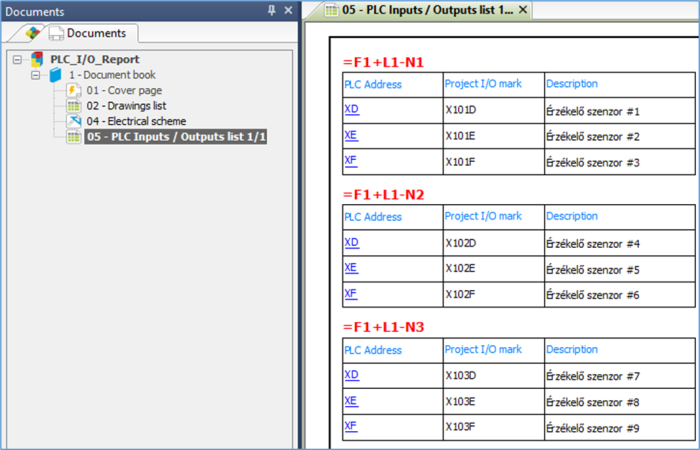The height and width of the screenshot is (450, 700).
Task: Click the table icon in document tab
Action: [x=331, y=10]
